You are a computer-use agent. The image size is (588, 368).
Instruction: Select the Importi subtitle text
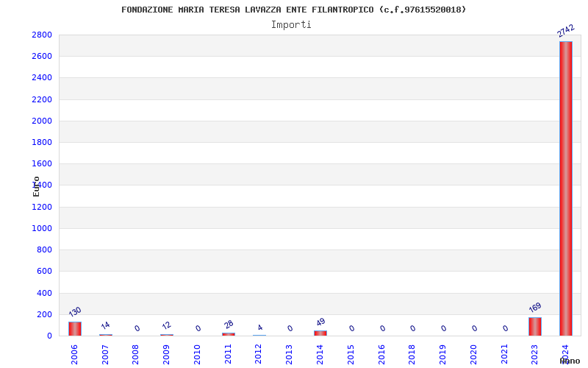point(291,25)
